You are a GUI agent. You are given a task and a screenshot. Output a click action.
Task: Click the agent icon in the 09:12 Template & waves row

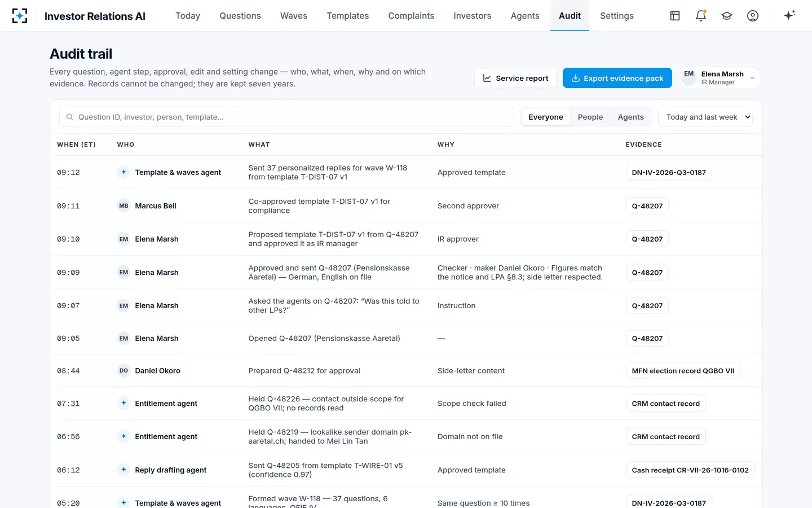[123, 172]
